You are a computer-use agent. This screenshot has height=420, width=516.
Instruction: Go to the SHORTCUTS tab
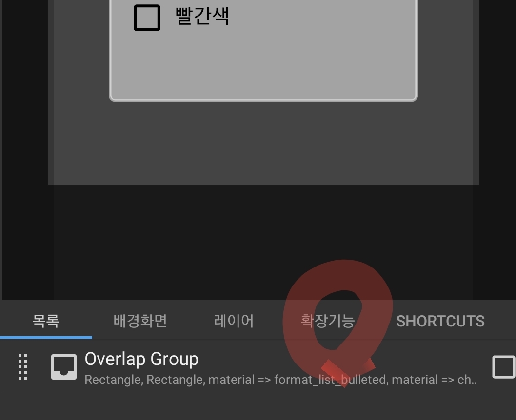[x=440, y=321]
